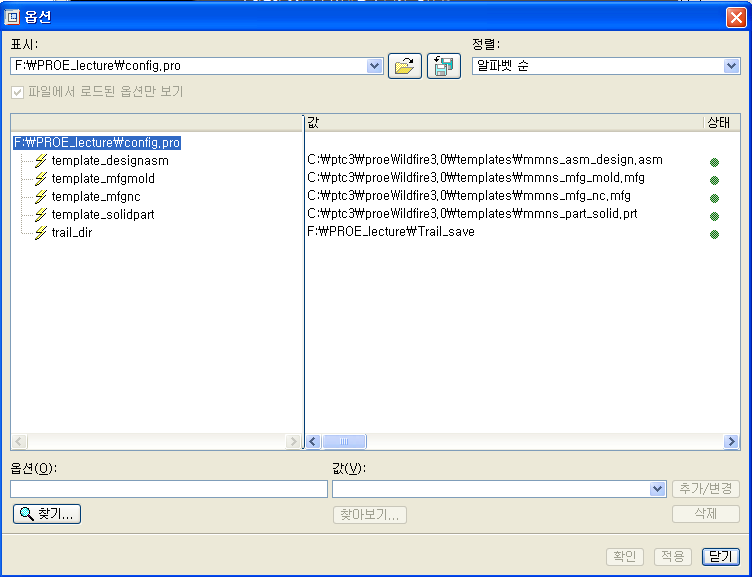Select template_mfgnc option in the tree
The height and width of the screenshot is (577, 752).
[x=95, y=197]
